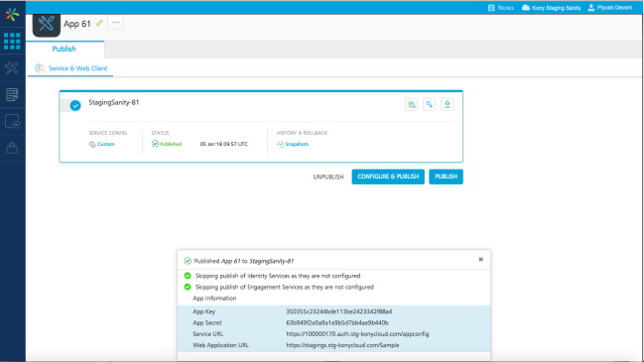Click the PUBLISH button
644x362 pixels.
tap(446, 177)
